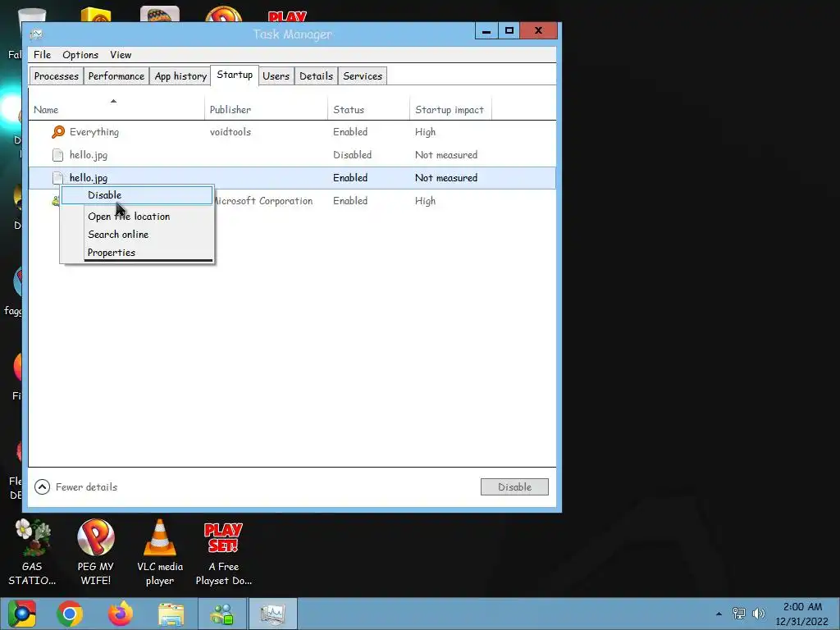Switch to the Users tab
Image resolution: width=840 pixels, height=630 pixels.
[x=276, y=76]
